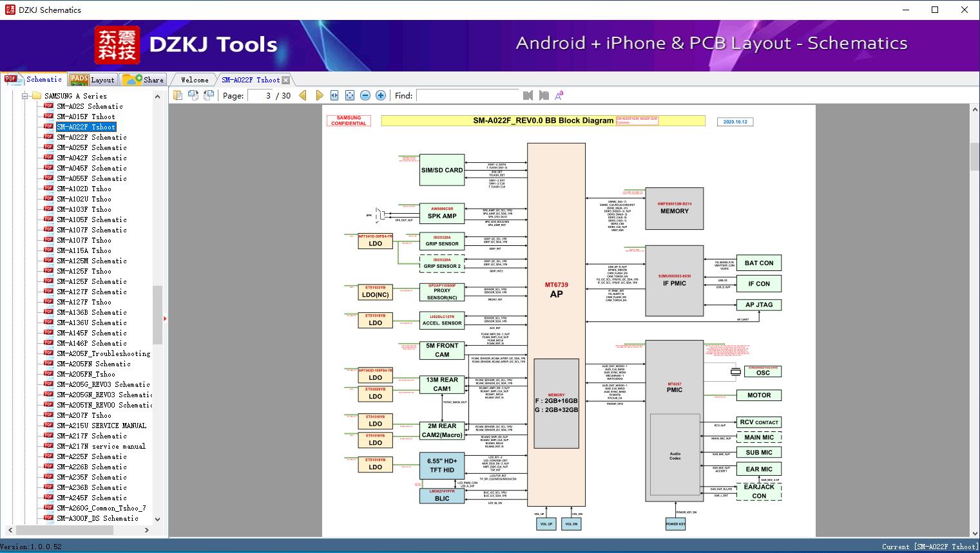Select SM-A105F Schematic entry
This screenshot has height=553, width=980.
click(x=91, y=220)
